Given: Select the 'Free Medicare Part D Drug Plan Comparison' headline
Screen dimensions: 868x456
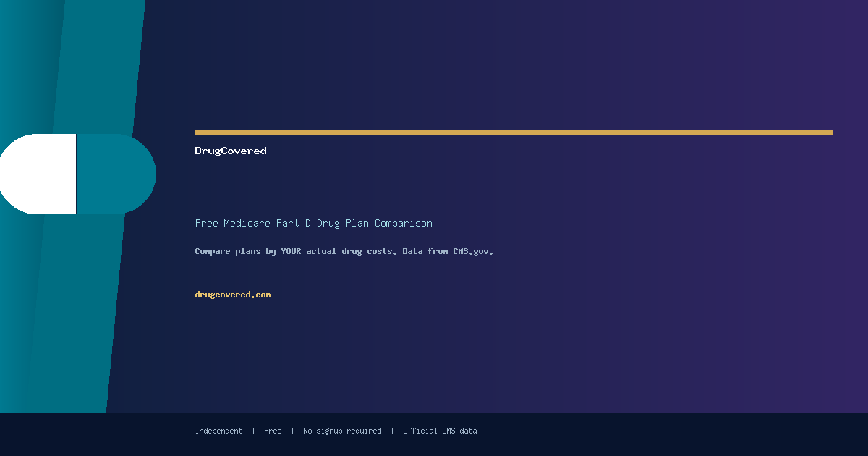Looking at the screenshot, I should coord(314,223).
